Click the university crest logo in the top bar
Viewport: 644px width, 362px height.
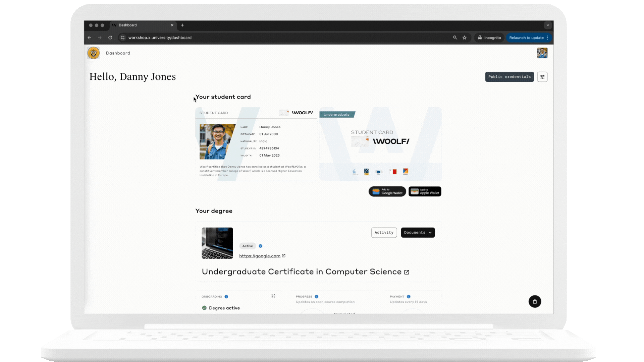93,53
